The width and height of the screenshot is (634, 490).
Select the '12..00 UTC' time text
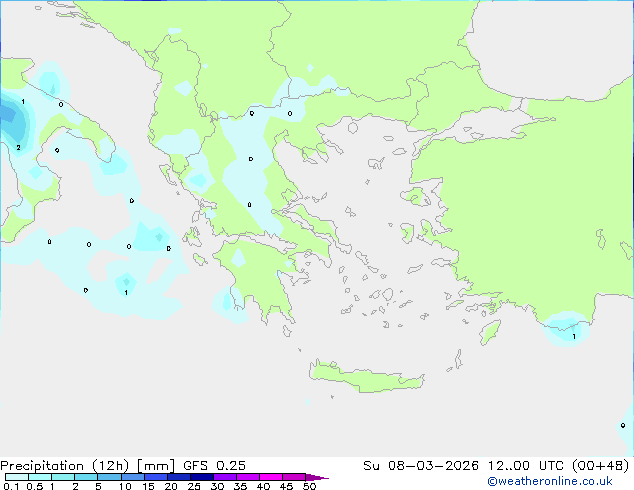[526, 466]
